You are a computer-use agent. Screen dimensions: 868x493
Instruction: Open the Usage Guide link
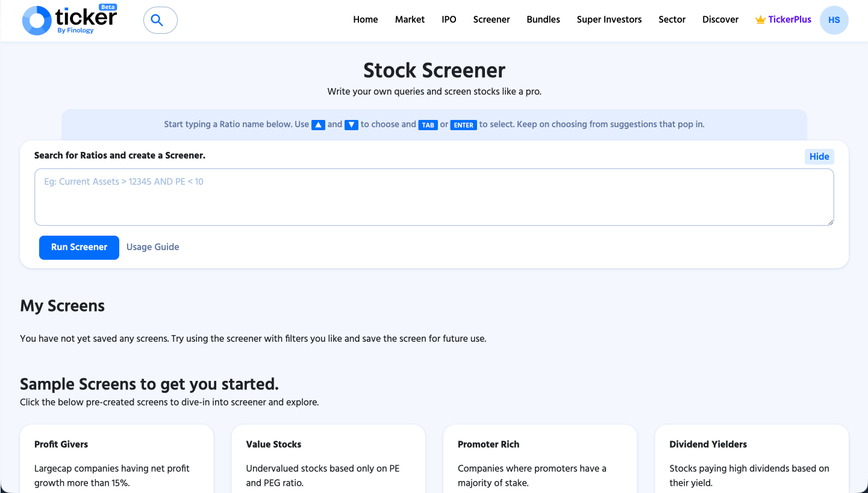tap(152, 247)
